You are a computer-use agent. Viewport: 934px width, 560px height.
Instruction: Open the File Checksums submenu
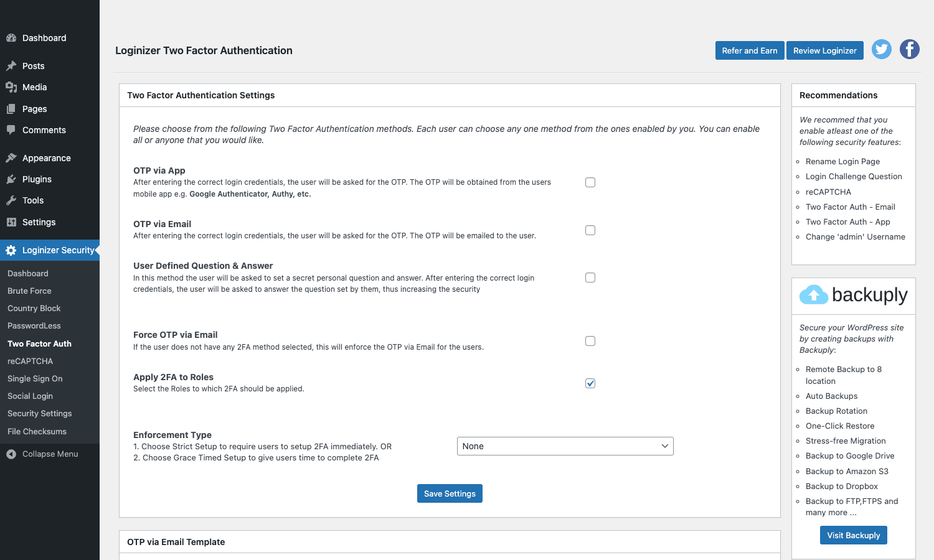(37, 431)
